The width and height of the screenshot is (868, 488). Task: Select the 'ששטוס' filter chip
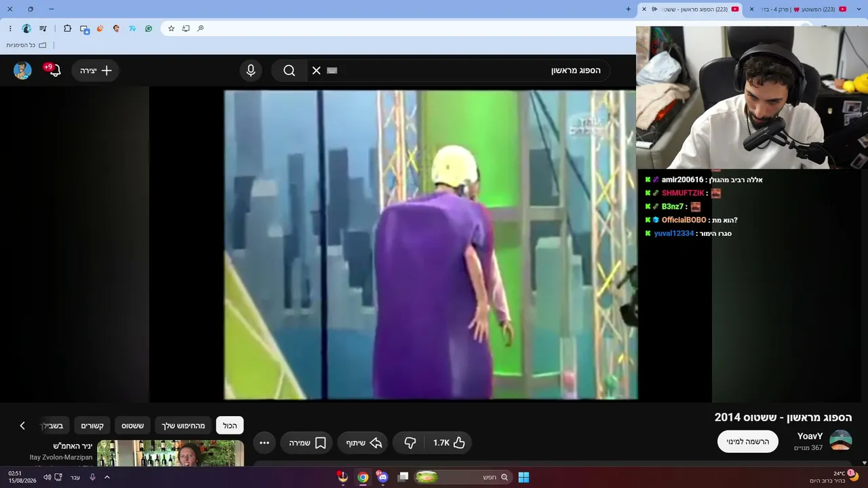132,426
